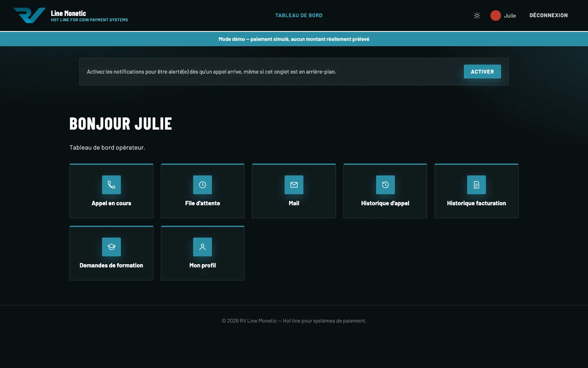588x368 pixels.
Task: Open the clock icon for File d'attente
Action: pyautogui.click(x=203, y=185)
